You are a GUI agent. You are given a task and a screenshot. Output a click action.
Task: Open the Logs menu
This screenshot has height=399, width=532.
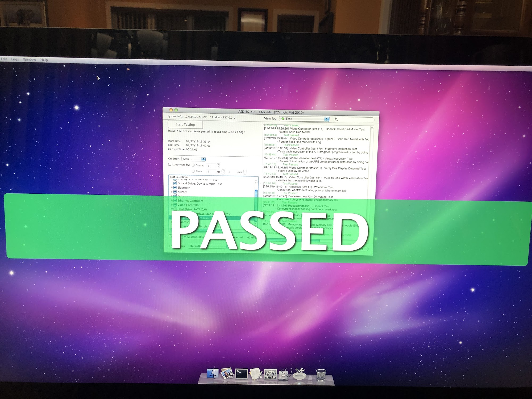(15, 59)
